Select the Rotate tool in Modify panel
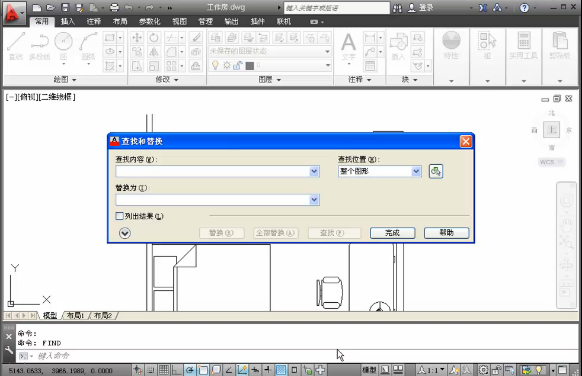 pos(154,37)
